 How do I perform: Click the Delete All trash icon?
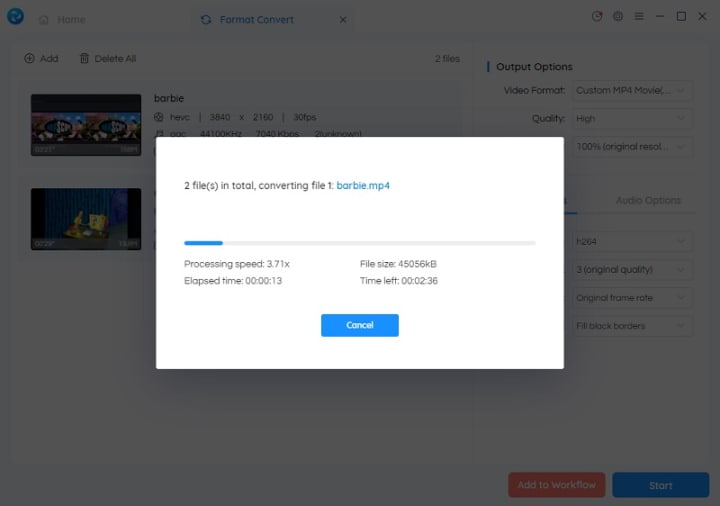[84, 58]
